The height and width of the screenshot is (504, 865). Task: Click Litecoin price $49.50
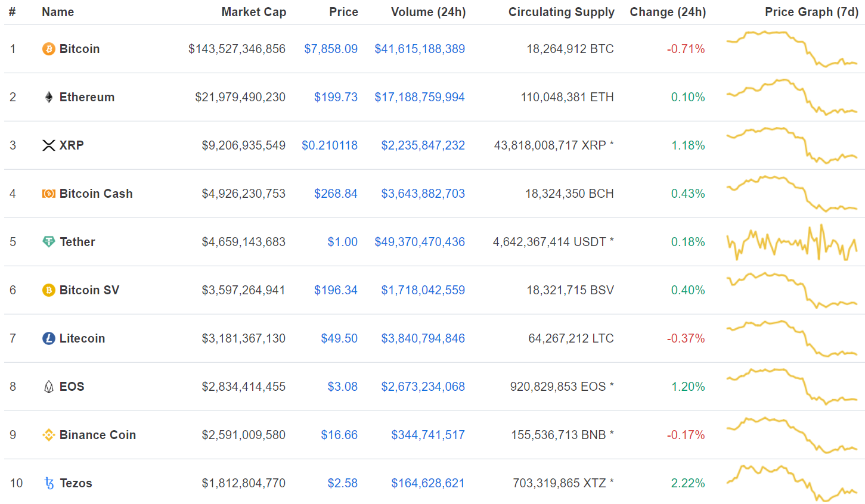coord(339,338)
